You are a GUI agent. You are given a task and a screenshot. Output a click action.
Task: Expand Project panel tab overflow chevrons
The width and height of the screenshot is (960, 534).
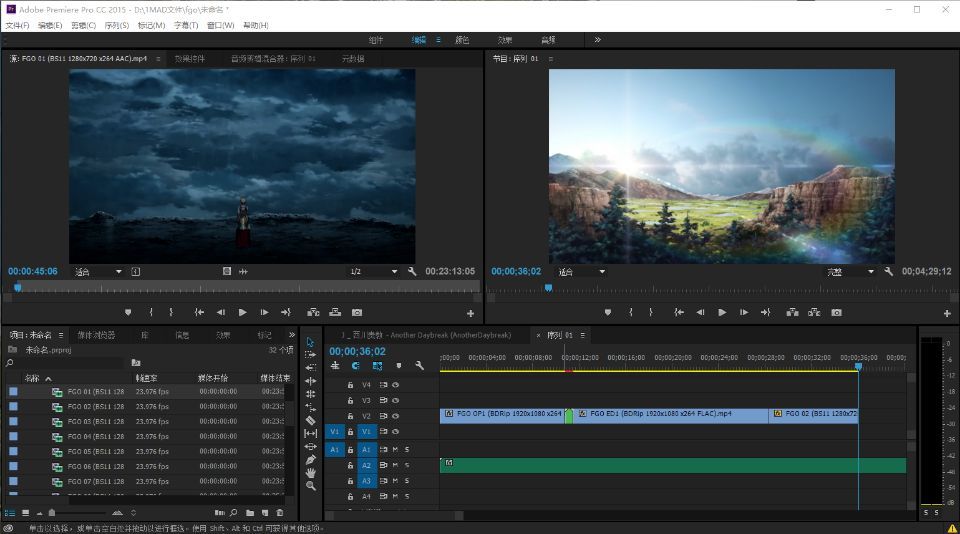[x=291, y=334]
